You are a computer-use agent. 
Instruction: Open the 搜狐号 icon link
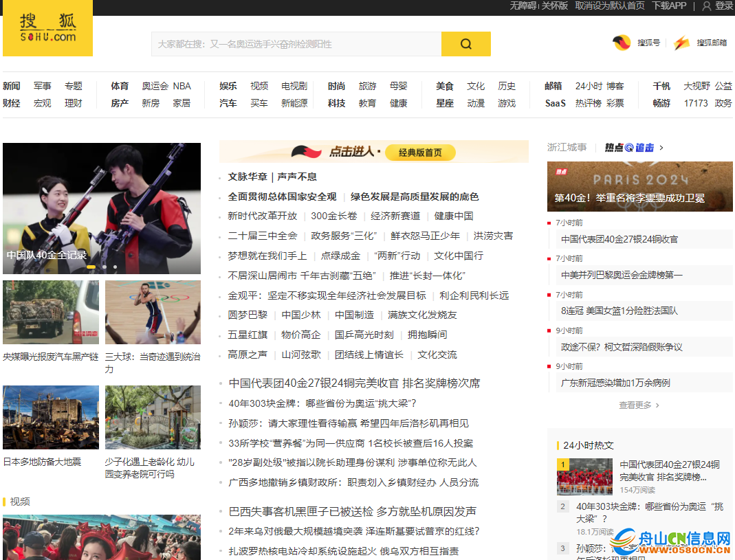tap(622, 43)
